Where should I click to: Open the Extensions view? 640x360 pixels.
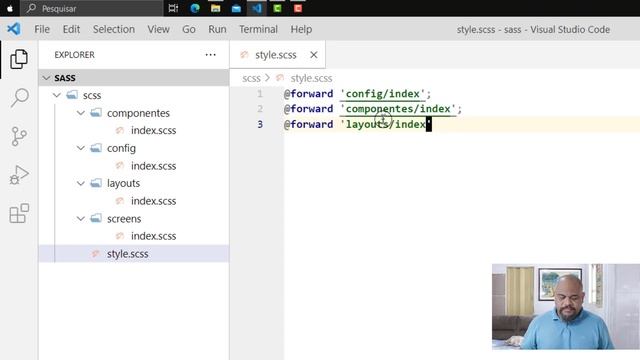click(x=19, y=213)
